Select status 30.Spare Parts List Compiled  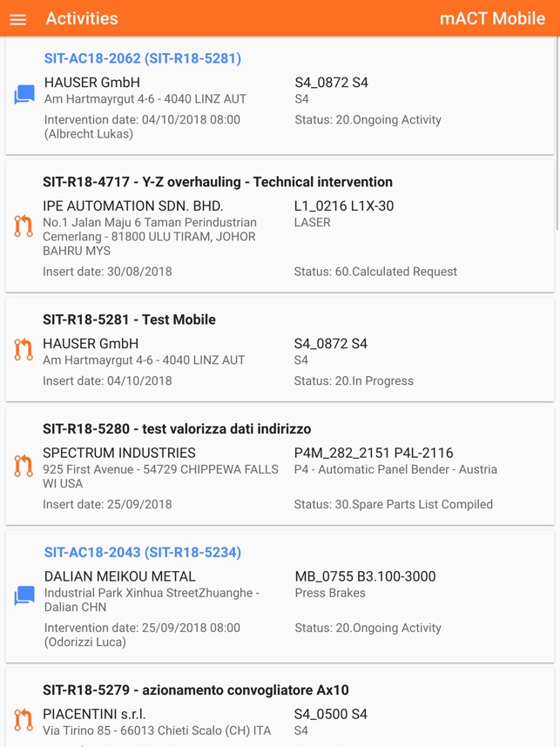pos(394,504)
